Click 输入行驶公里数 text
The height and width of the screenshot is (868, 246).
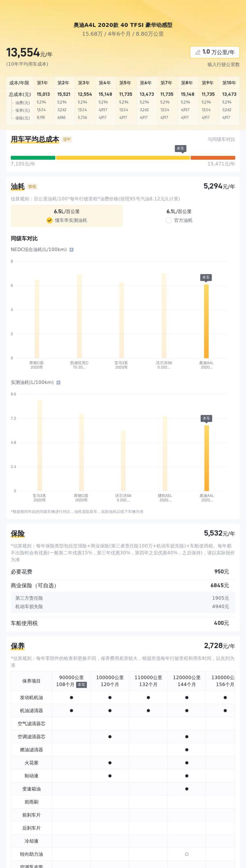pos(223,65)
